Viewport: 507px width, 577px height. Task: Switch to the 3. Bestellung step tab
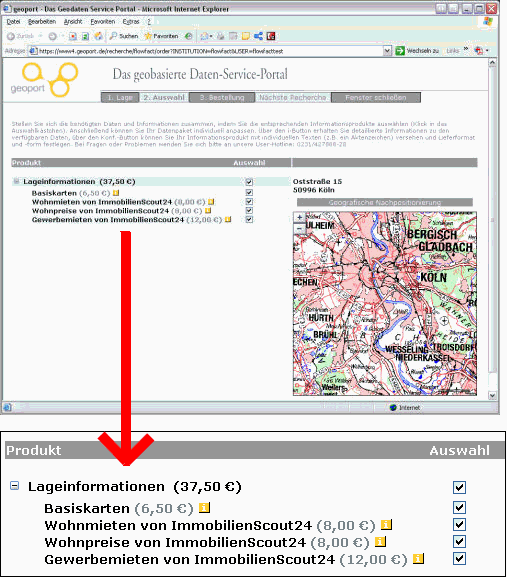click(x=222, y=98)
